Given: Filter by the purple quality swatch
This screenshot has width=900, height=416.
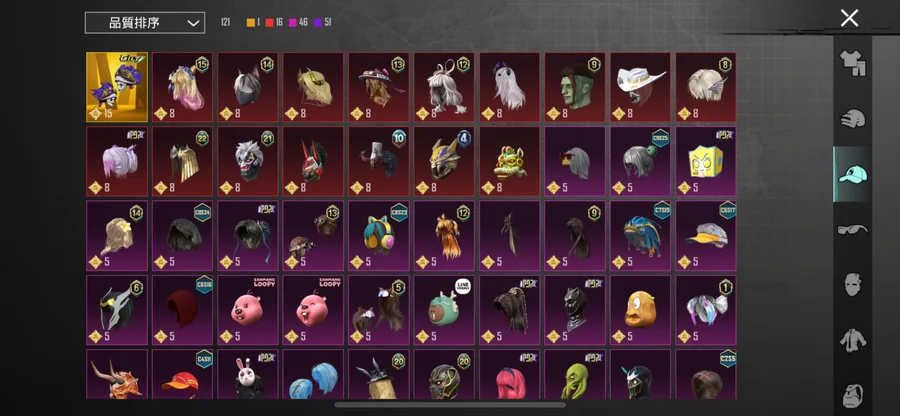Looking at the screenshot, I should coord(317,22).
